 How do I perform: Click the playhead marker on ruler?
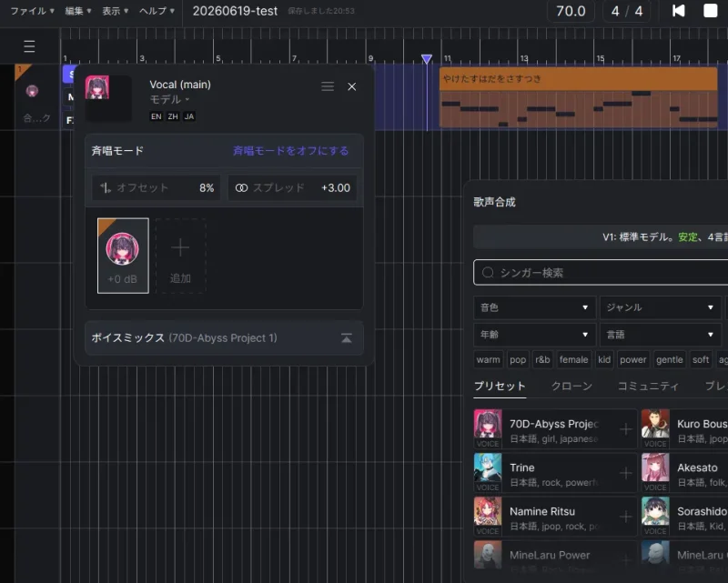[x=427, y=59]
